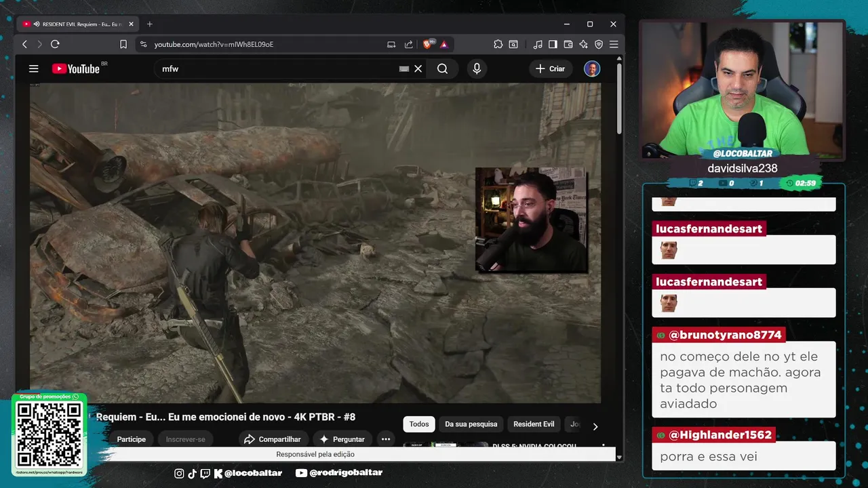The image size is (868, 488).
Task: Click the davidsilva238 name under the webcam
Action: pyautogui.click(x=742, y=168)
